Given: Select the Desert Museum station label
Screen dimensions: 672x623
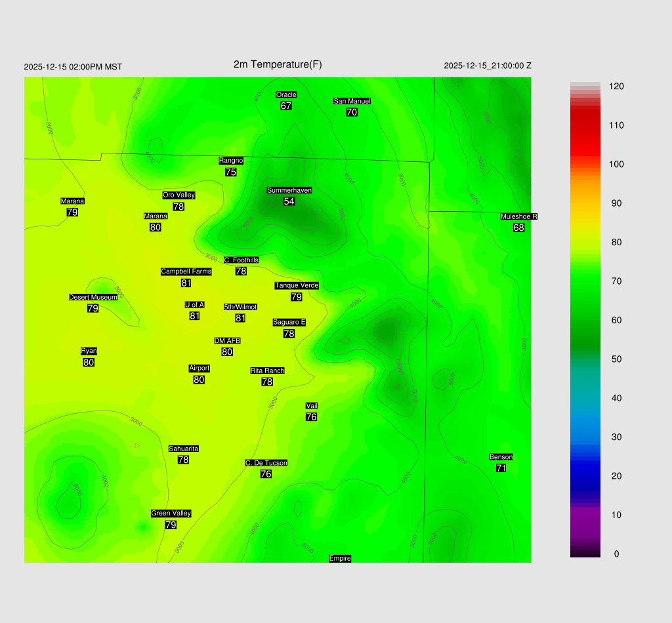Looking at the screenshot, I should 93,297.
